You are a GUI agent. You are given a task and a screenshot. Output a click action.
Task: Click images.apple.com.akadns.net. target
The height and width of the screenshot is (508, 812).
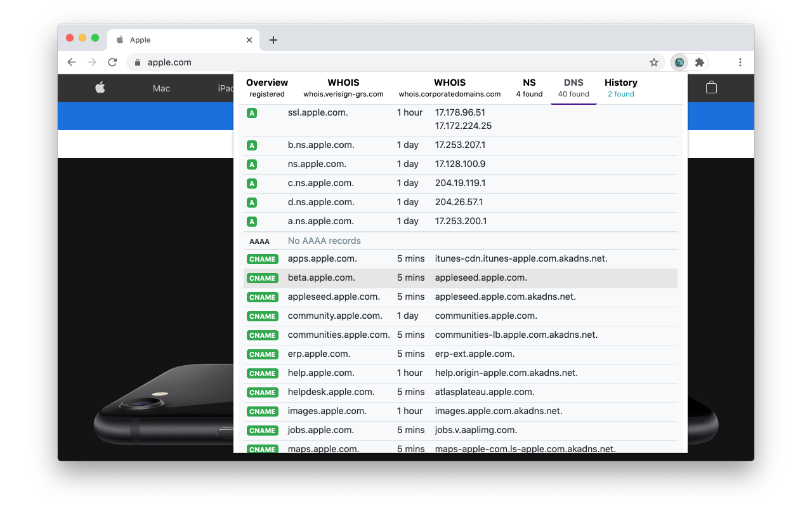[499, 411]
